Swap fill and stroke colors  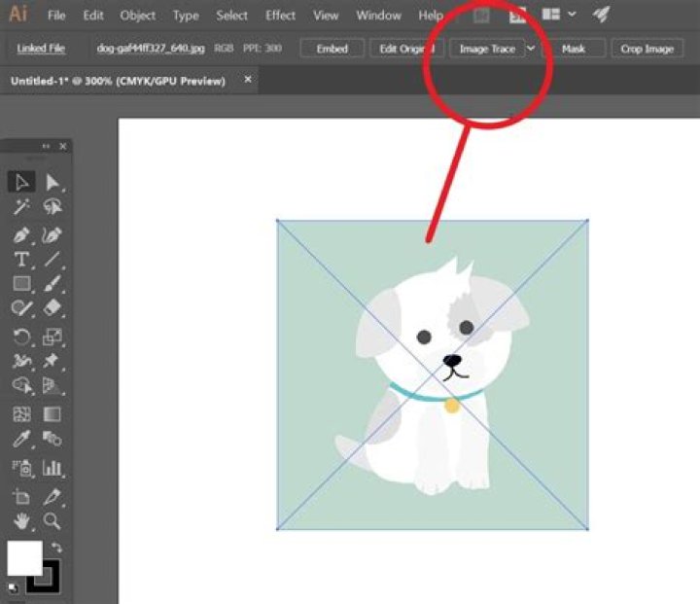(55, 550)
